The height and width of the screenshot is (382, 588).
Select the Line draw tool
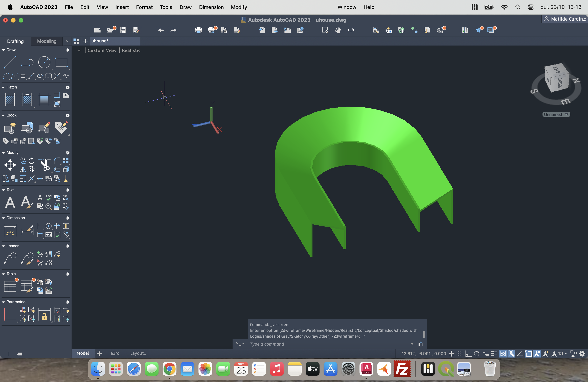click(x=10, y=62)
